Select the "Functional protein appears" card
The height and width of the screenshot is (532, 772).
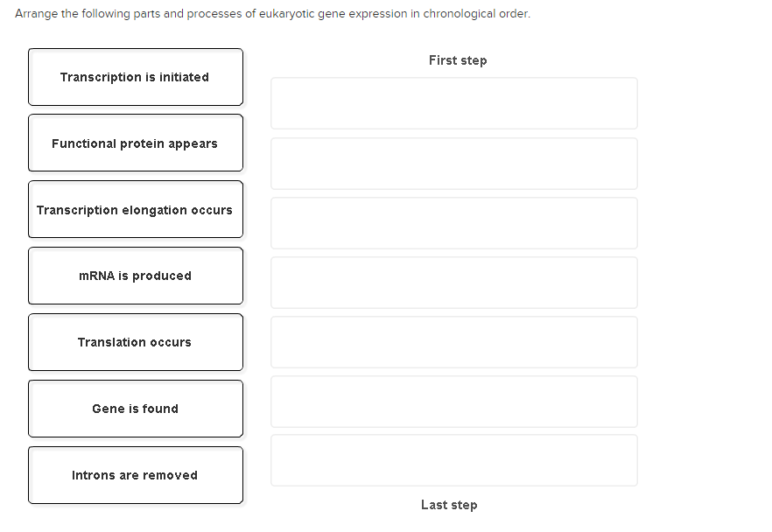[136, 143]
